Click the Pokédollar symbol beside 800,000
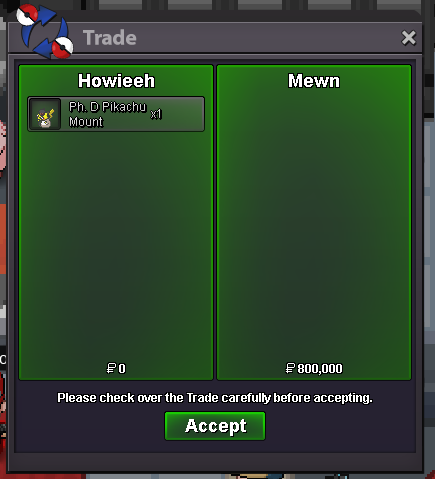Screen dimensions: 435x479 (x=290, y=368)
